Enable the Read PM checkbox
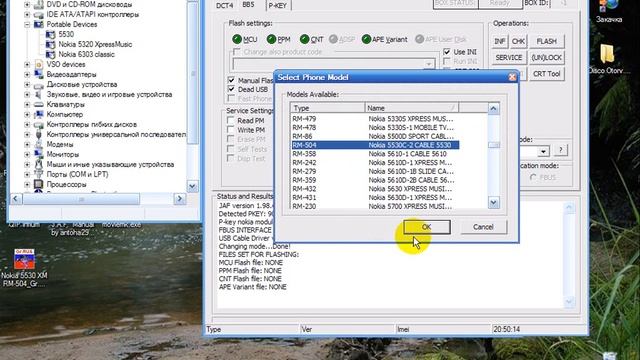The image size is (640, 360). (x=231, y=120)
